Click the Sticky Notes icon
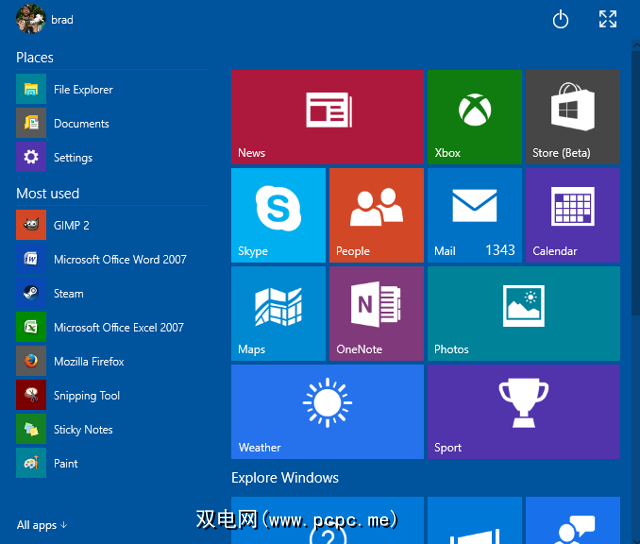Image resolution: width=640 pixels, height=544 pixels. tap(31, 429)
